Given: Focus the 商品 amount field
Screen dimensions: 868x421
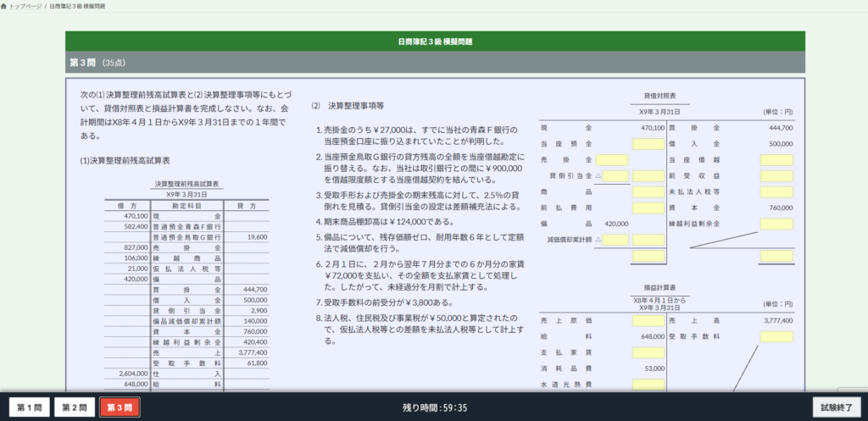Looking at the screenshot, I should pyautogui.click(x=648, y=192).
